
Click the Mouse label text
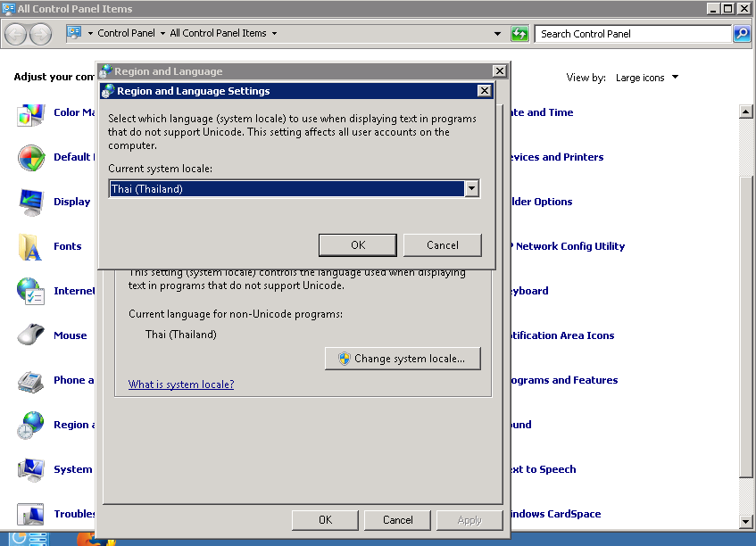click(71, 335)
